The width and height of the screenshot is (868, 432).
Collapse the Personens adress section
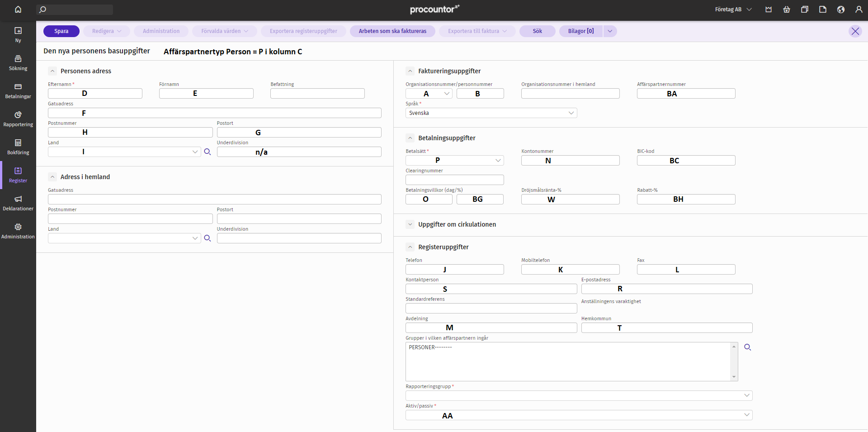pos(52,71)
